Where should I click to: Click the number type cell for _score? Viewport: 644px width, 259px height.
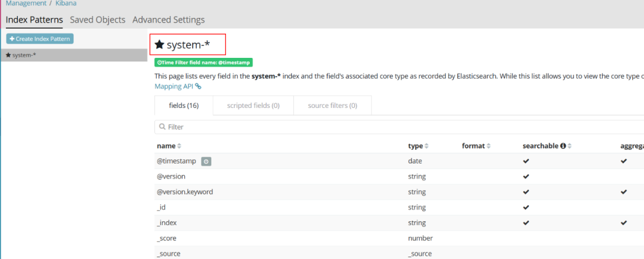click(x=420, y=239)
